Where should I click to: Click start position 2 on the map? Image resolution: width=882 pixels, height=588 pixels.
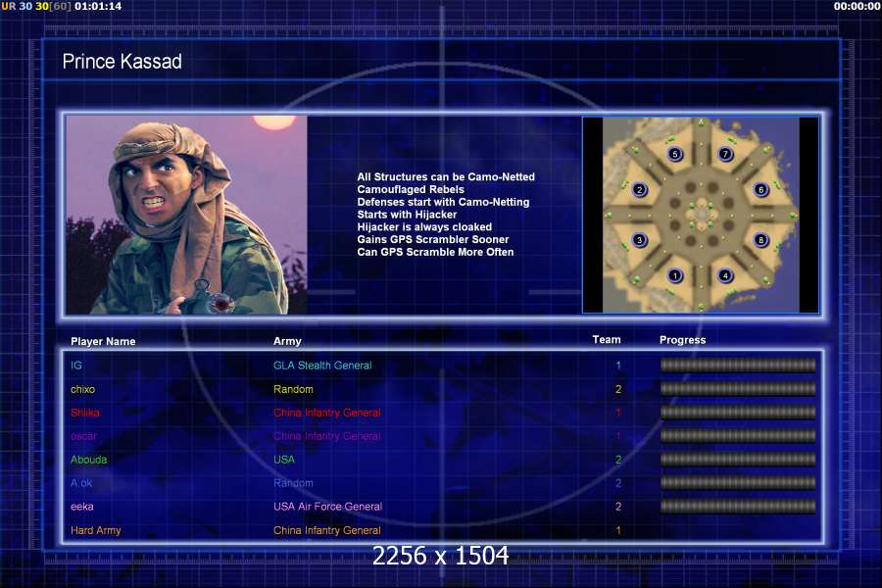(639, 189)
